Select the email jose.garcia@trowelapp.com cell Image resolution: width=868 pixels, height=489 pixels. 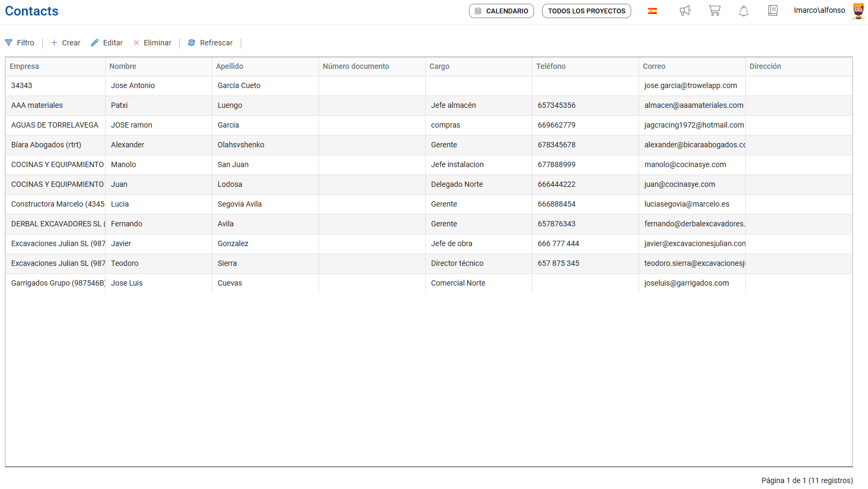point(690,85)
